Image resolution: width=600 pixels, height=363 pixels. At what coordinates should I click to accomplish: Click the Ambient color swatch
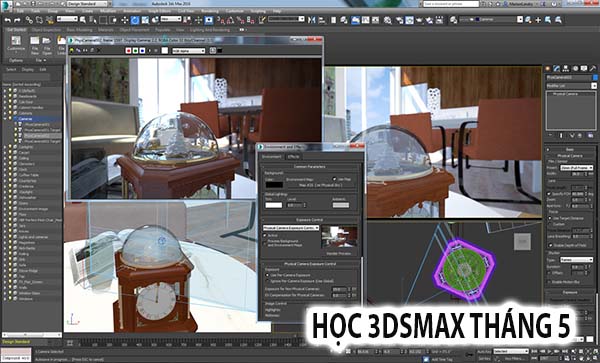(x=341, y=205)
